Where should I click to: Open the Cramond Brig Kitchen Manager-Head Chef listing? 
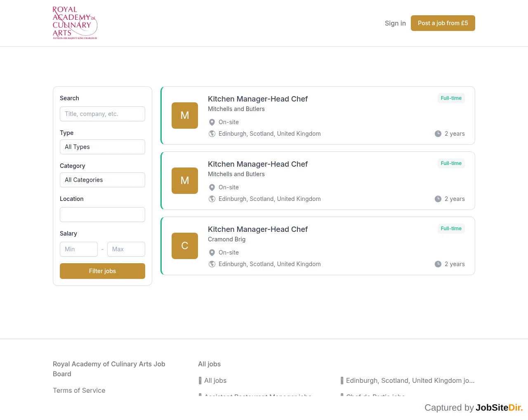point(258,229)
